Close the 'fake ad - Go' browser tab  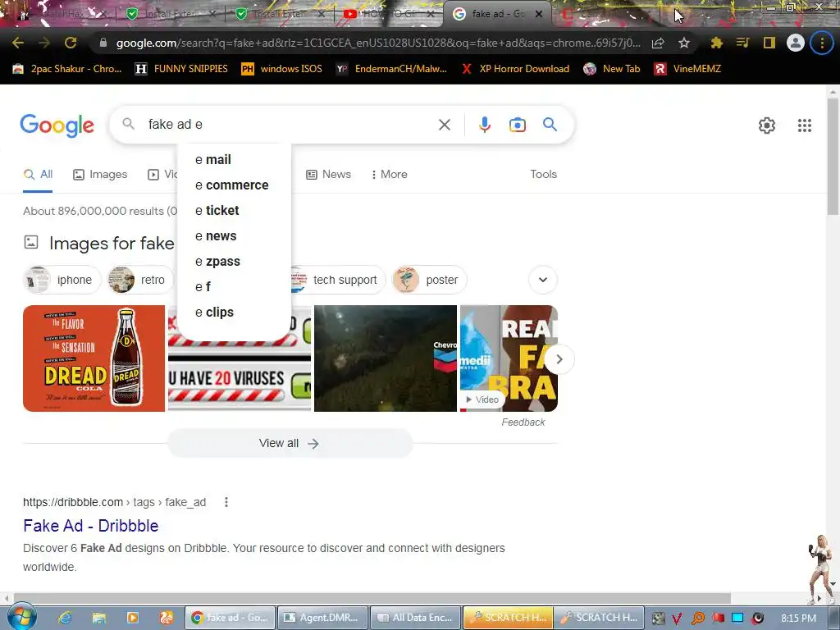pyautogui.click(x=539, y=14)
